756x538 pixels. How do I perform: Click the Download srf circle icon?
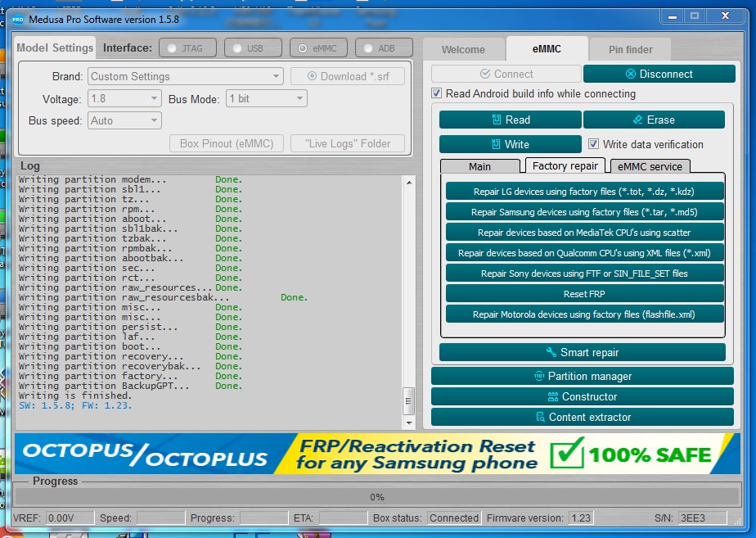coord(312,76)
